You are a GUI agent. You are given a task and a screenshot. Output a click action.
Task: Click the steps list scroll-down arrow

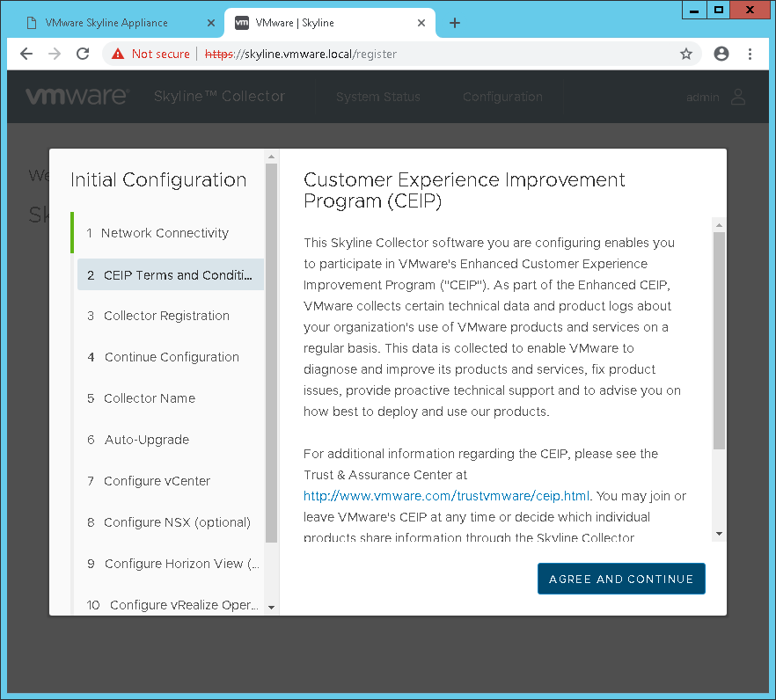(271, 607)
